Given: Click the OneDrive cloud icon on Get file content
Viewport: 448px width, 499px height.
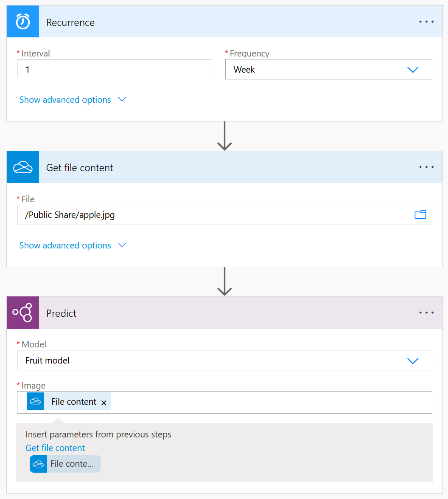Looking at the screenshot, I should click(23, 167).
